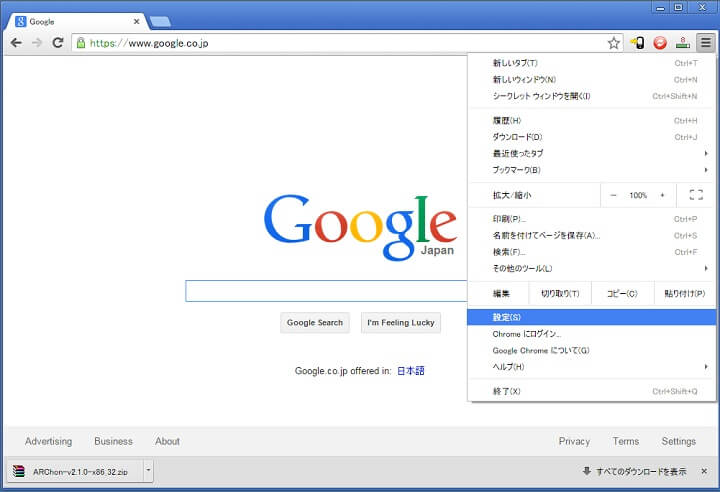720x492 pixels.
Task: Select Google Chrome について(G) item
Action: pyautogui.click(x=592, y=351)
